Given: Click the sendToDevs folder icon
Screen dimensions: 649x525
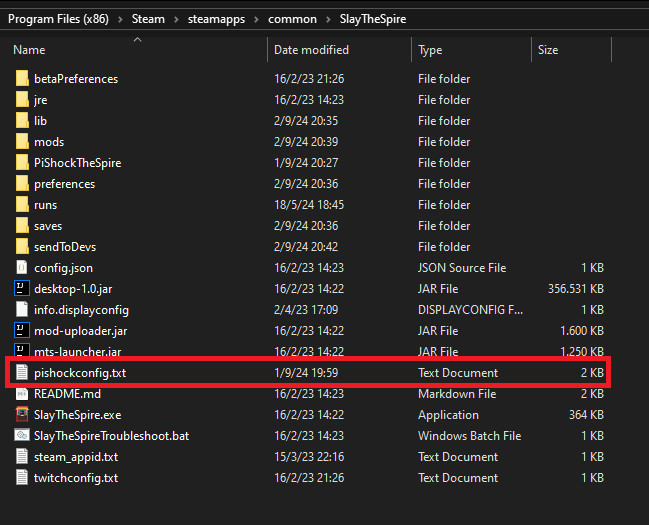Looking at the screenshot, I should coord(22,247).
